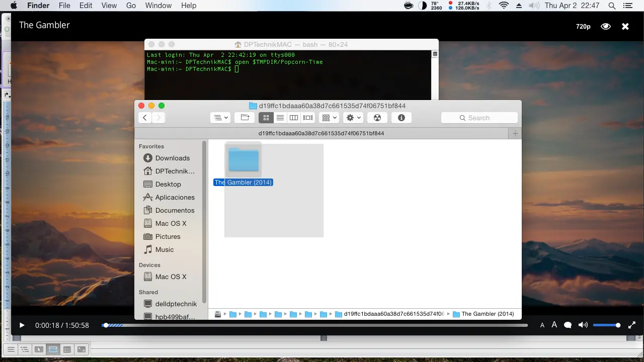This screenshot has height=362, width=644.
Task: Open Spotlight search in menu bar
Action: (x=612, y=6)
